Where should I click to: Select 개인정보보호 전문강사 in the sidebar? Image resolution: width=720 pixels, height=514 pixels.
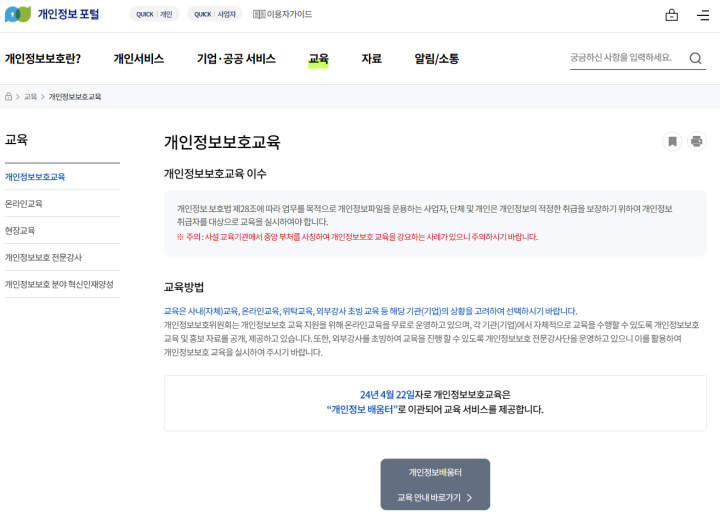pyautogui.click(x=43, y=257)
